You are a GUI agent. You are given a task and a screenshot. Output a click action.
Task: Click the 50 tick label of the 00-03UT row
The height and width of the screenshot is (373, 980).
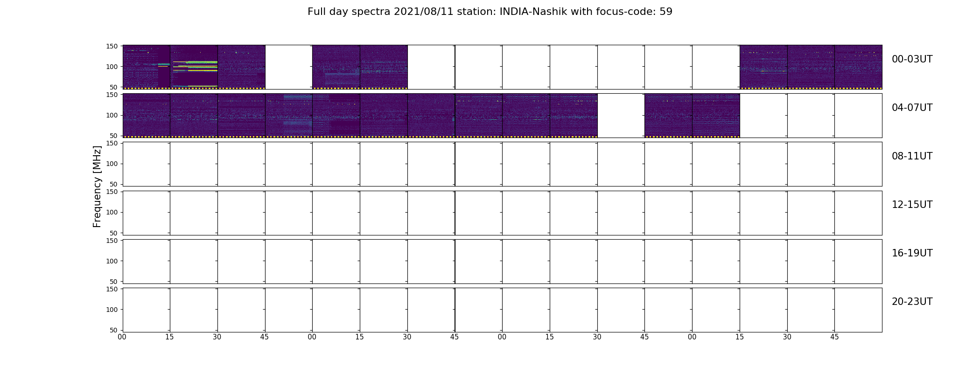pos(114,87)
